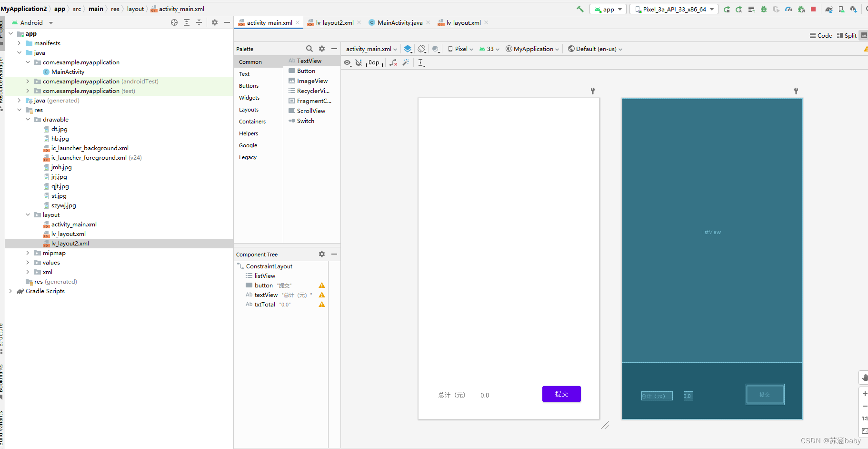Select TextView in the Palette list

(309, 61)
